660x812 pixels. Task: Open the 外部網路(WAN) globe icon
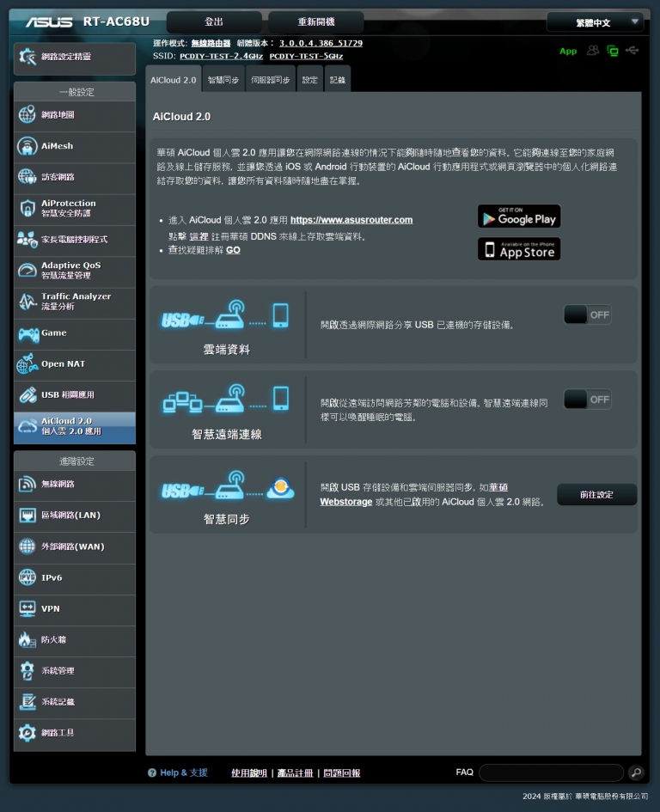27,546
